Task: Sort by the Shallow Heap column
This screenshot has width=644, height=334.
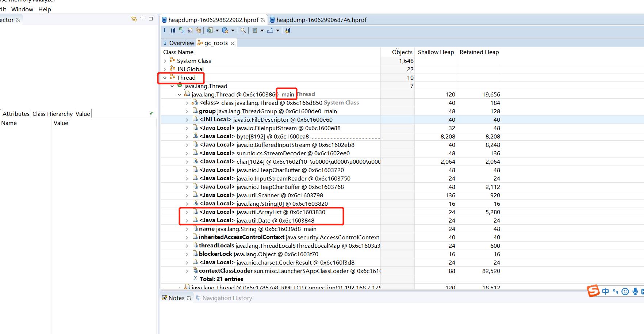Action: point(436,52)
